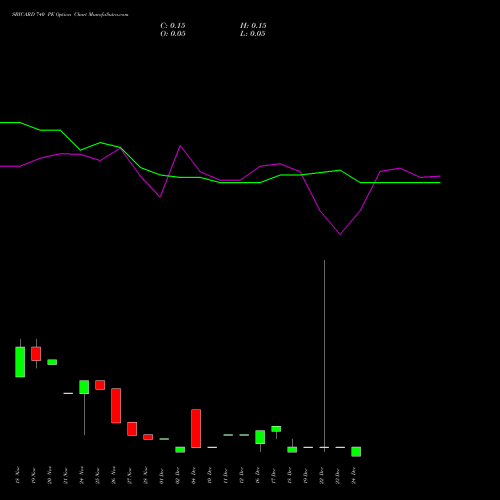Screen dimensions: 500x500
Task: Select the open value O: 0.05
Action: [173, 34]
